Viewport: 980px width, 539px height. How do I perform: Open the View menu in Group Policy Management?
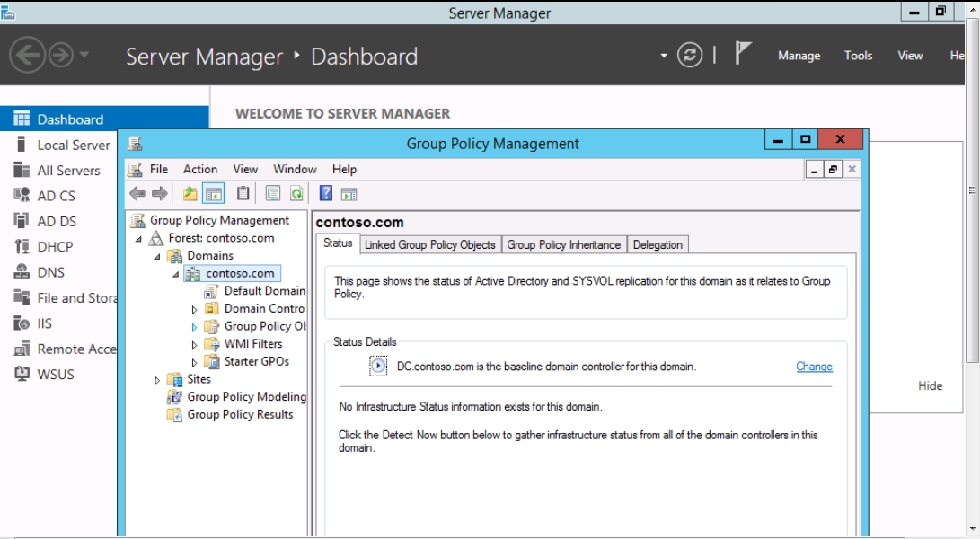tap(245, 169)
